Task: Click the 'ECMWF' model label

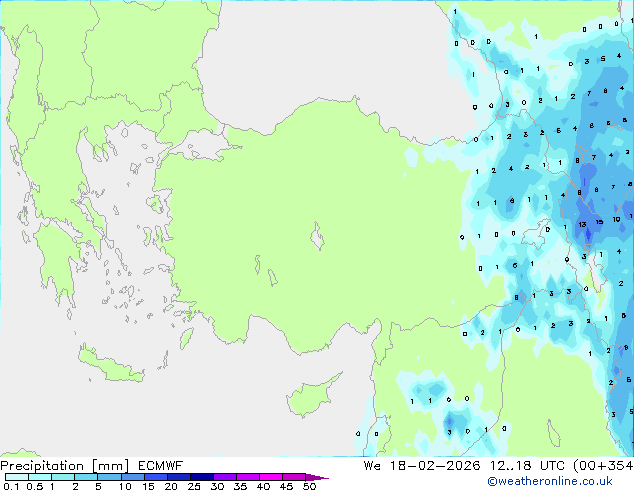Action: [160, 466]
